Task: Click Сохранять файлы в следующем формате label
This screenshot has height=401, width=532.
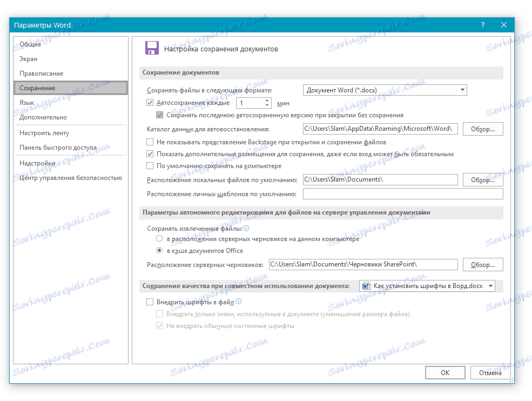Action: coord(210,90)
